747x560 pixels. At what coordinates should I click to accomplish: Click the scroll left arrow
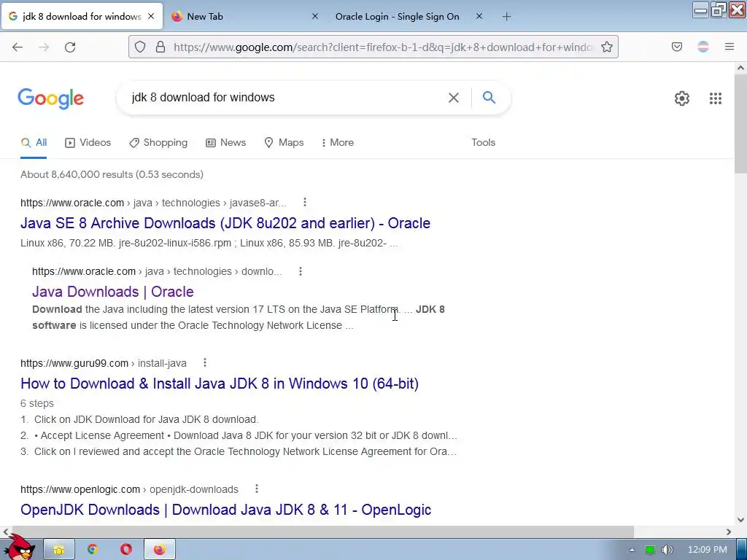pyautogui.click(x=6, y=532)
